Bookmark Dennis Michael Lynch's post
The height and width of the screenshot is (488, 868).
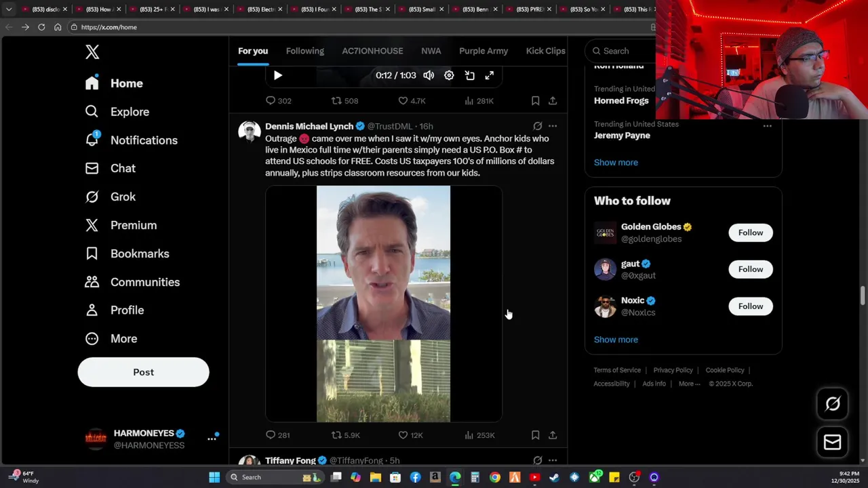(x=535, y=435)
